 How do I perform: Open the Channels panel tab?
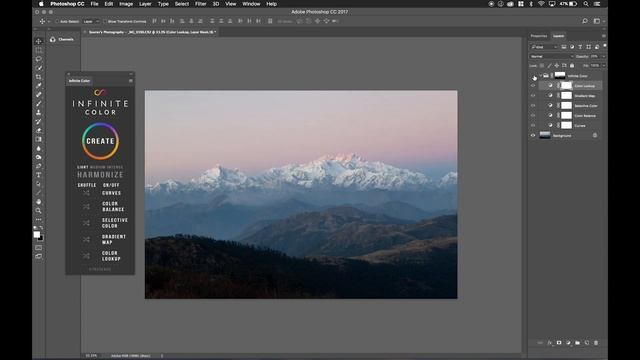[62, 40]
